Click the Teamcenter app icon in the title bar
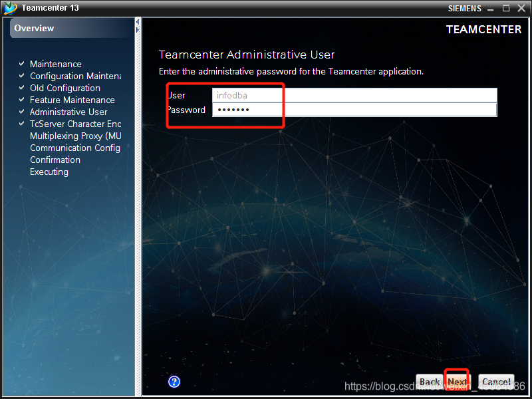The image size is (532, 399). click(x=10, y=8)
